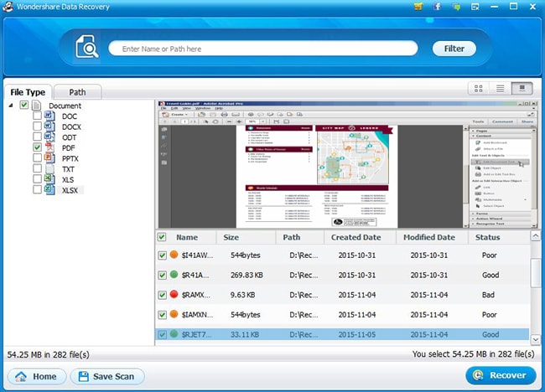Viewport: 545px width, 392px height.
Task: Click orange status dot of $I41AW file
Action: (174, 255)
